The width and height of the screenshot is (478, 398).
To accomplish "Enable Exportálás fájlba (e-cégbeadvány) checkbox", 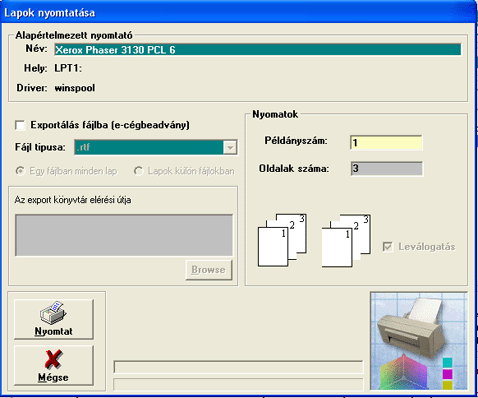I will (x=20, y=125).
